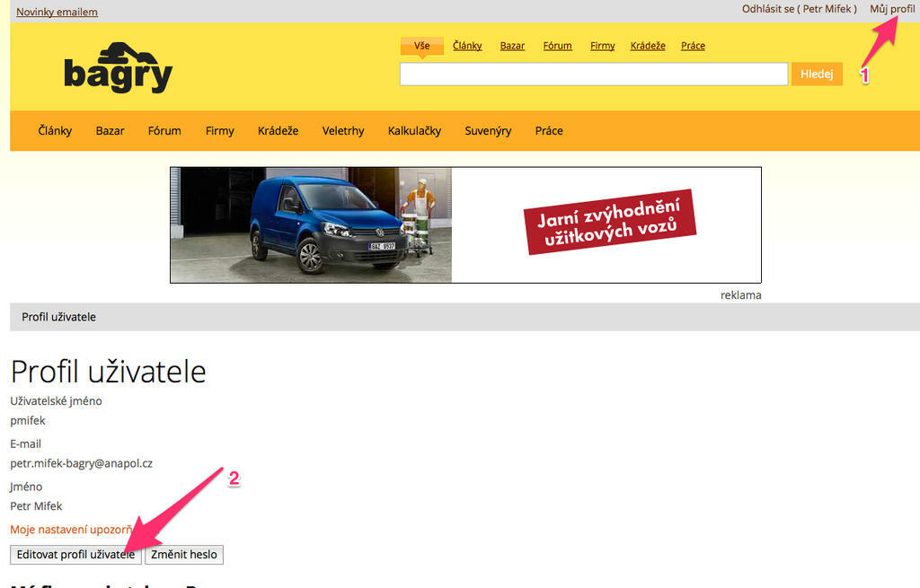This screenshot has width=920, height=588.
Task: Open the Volkswagen van advertisement banner
Action: point(466,225)
